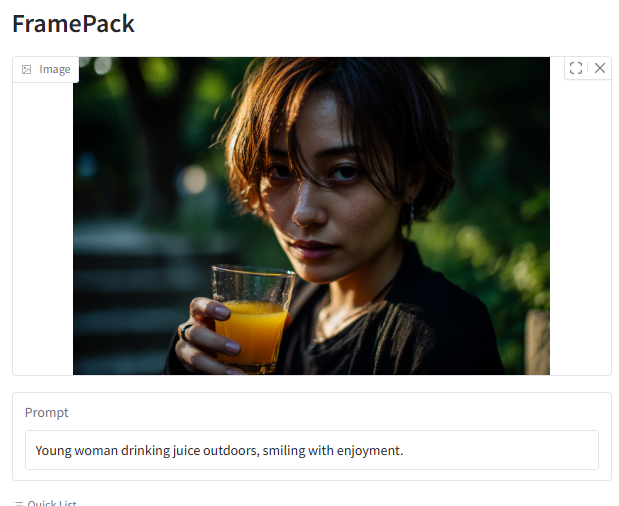Click the picture icon beside the Image label
Screen dimensions: 619x506
pos(26,69)
